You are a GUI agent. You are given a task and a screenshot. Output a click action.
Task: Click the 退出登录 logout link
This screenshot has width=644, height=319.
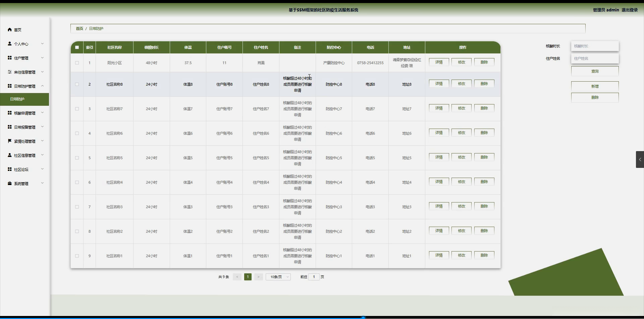point(630,10)
